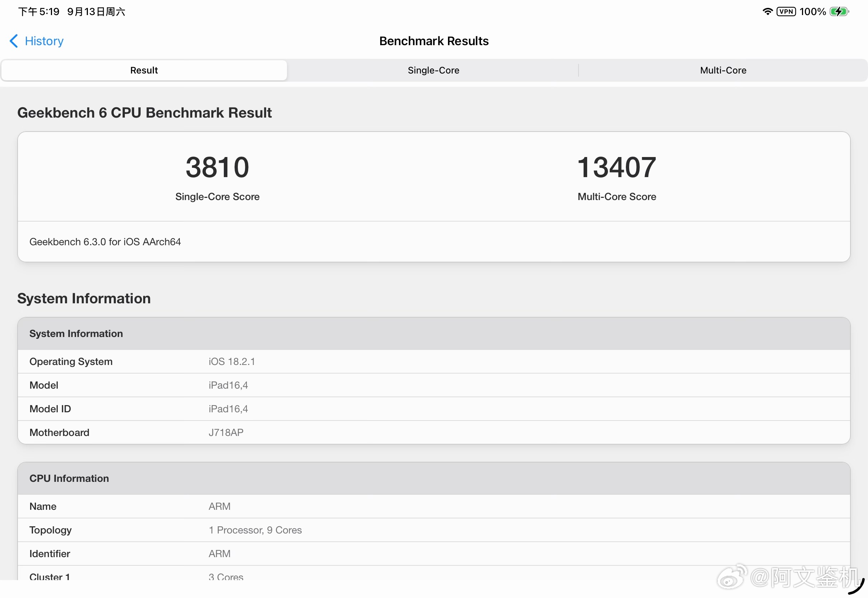Viewport: 868px width, 598px height.
Task: Tap the multi-core score 13407
Action: [617, 167]
